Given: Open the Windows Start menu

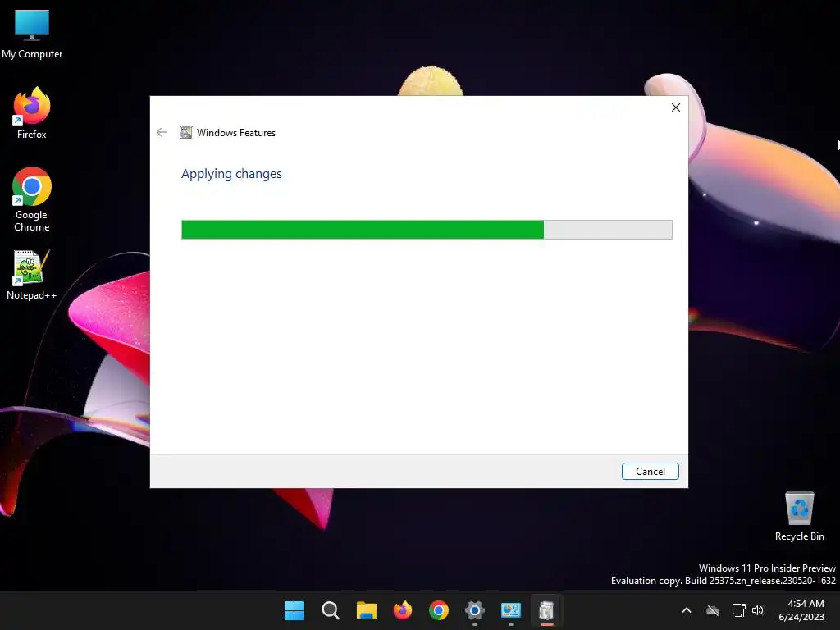Looking at the screenshot, I should click(294, 610).
